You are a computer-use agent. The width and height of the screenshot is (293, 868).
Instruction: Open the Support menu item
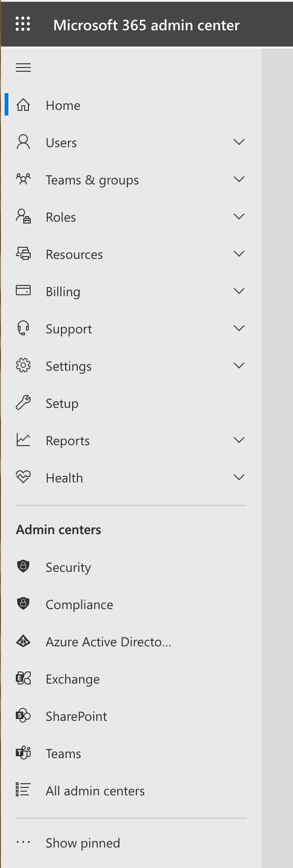(69, 329)
